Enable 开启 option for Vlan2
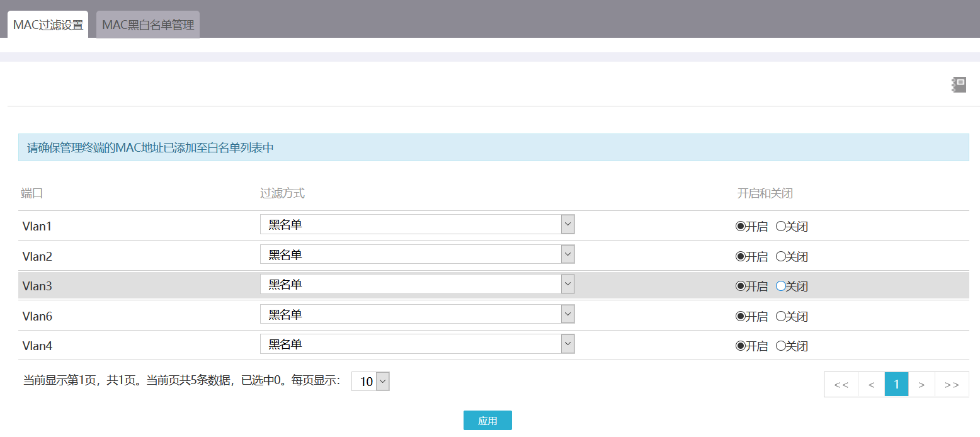This screenshot has height=437, width=980. (741, 256)
